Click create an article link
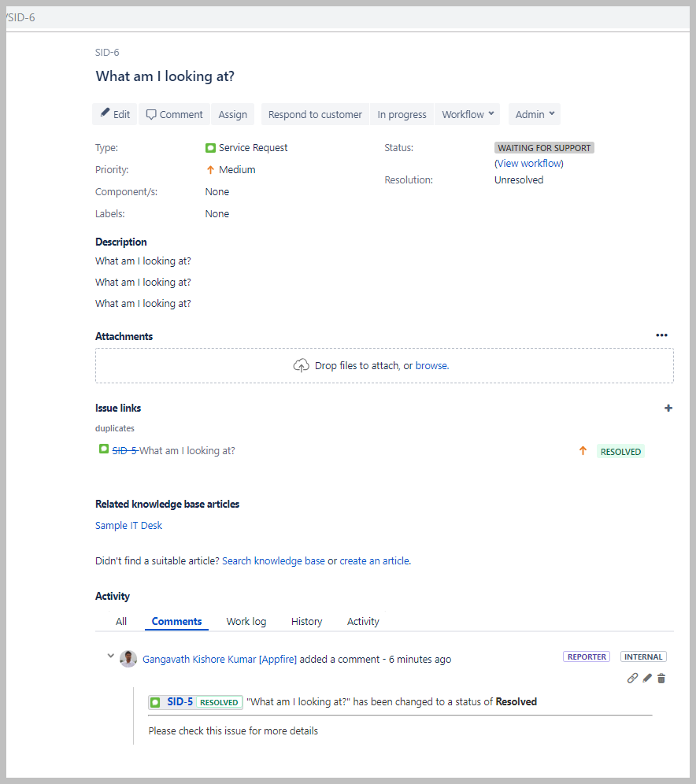 [x=375, y=561]
